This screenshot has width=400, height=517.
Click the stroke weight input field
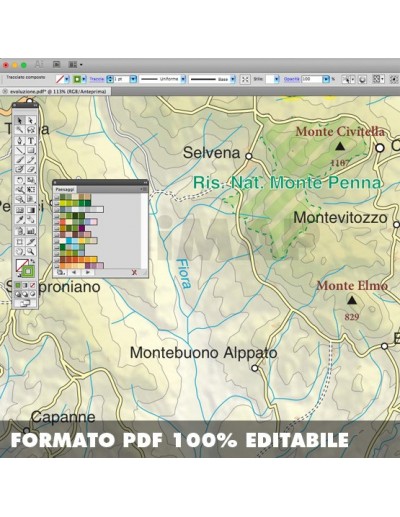[121, 79]
